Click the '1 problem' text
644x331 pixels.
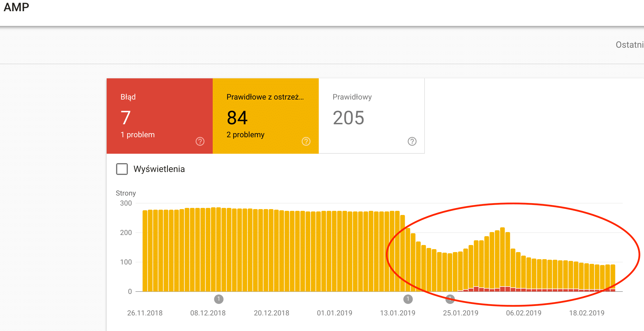tap(138, 135)
